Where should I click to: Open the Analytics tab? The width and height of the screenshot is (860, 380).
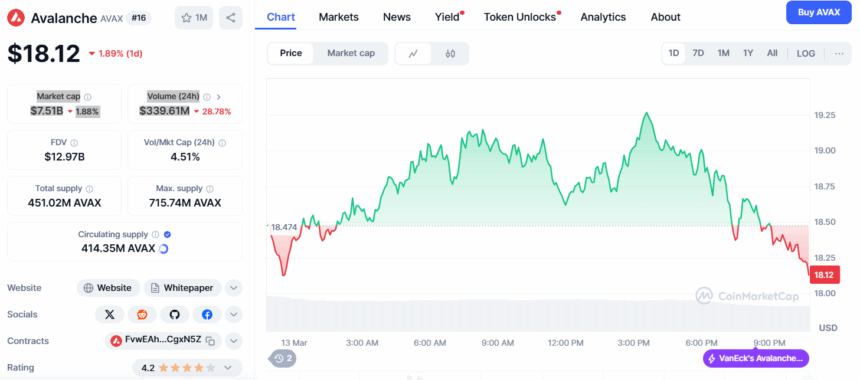[603, 17]
